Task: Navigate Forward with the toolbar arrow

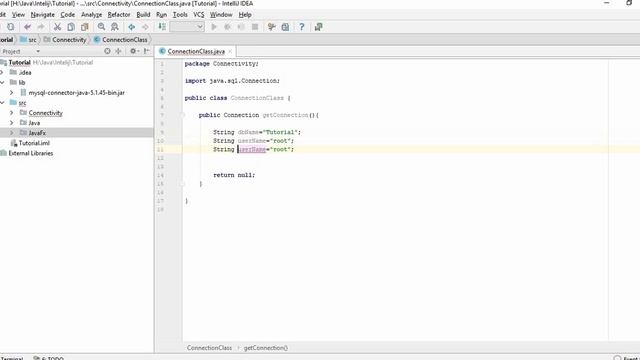Action: tap(145, 27)
